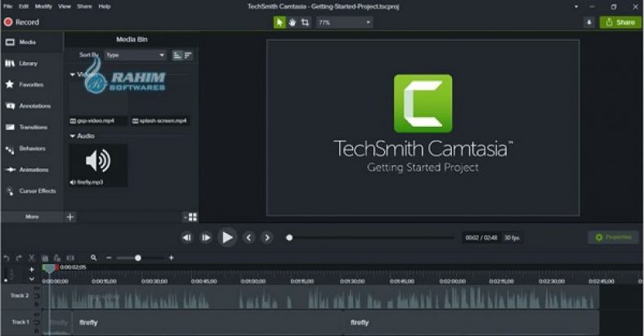Open the Properties panel button
Image resolution: width=644 pixels, height=336 pixels.
pyautogui.click(x=613, y=237)
